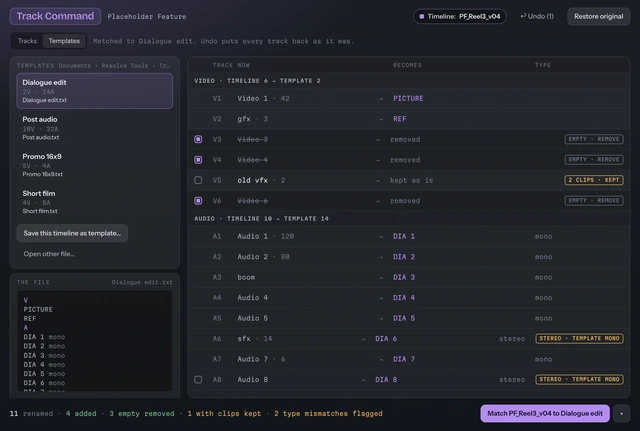Click the Open other file link
640x431 pixels.
point(49,254)
